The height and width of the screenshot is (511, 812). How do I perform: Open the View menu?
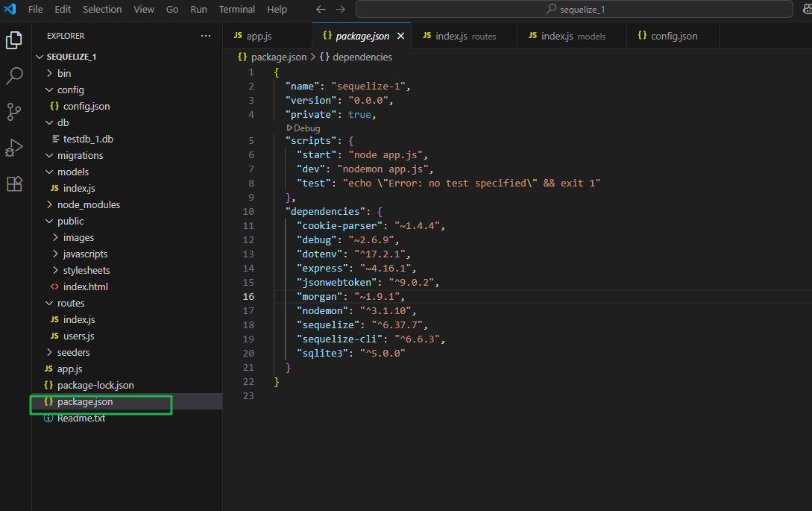pos(143,10)
